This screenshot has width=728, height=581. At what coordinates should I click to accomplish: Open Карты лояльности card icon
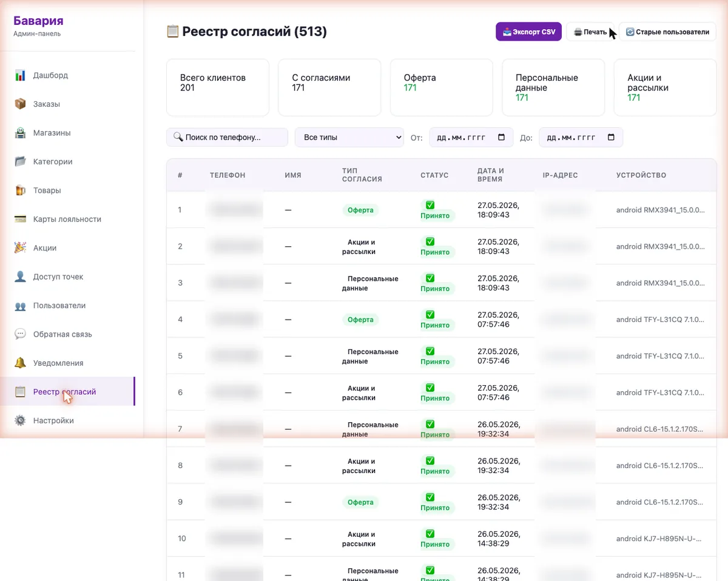(20, 219)
